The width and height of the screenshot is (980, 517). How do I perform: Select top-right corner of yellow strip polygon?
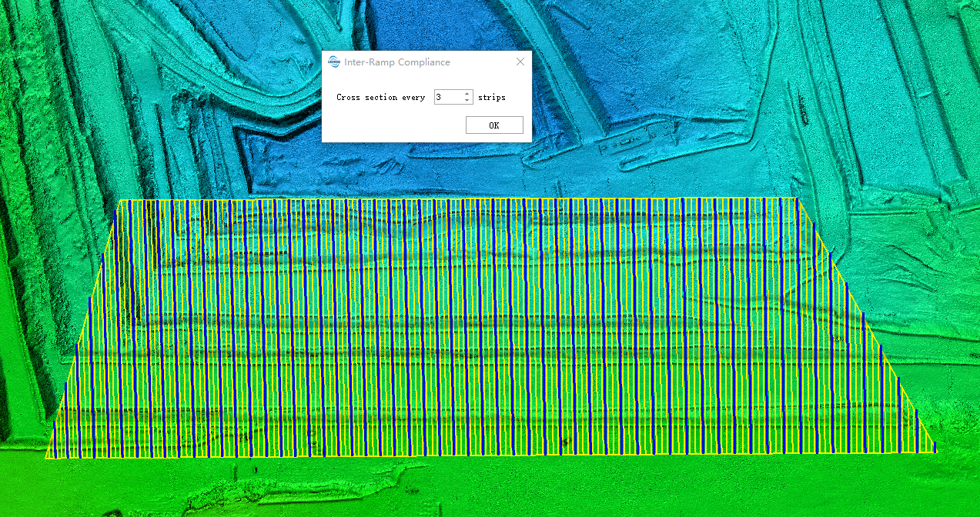[x=796, y=198]
